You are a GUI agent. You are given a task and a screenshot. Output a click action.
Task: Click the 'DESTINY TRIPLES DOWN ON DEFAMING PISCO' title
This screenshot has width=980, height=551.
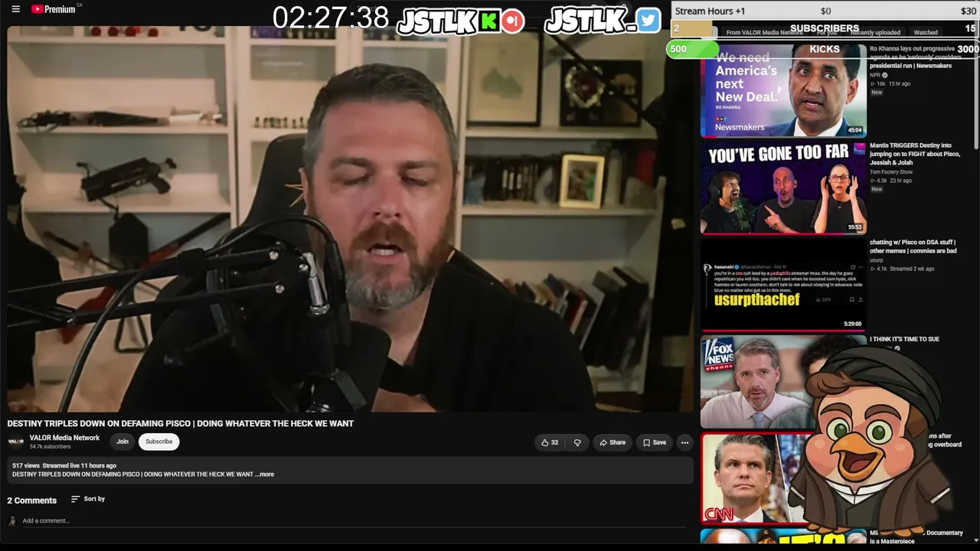pos(181,423)
